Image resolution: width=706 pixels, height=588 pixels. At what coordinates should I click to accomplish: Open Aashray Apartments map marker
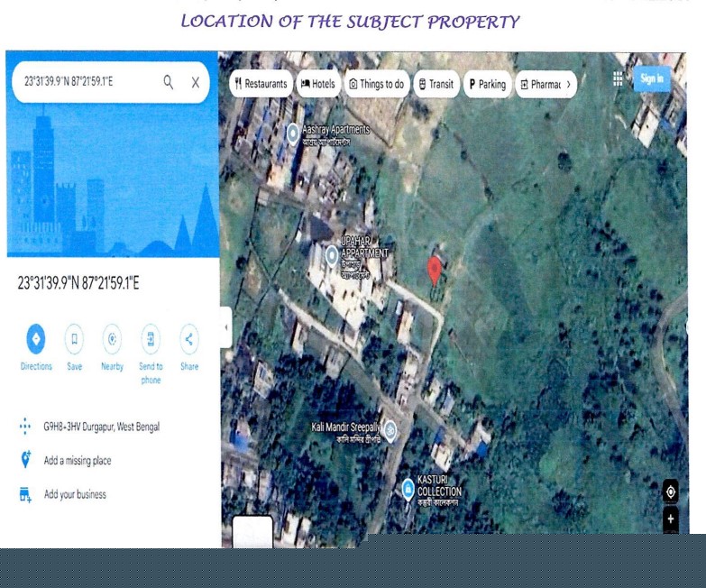(x=293, y=133)
